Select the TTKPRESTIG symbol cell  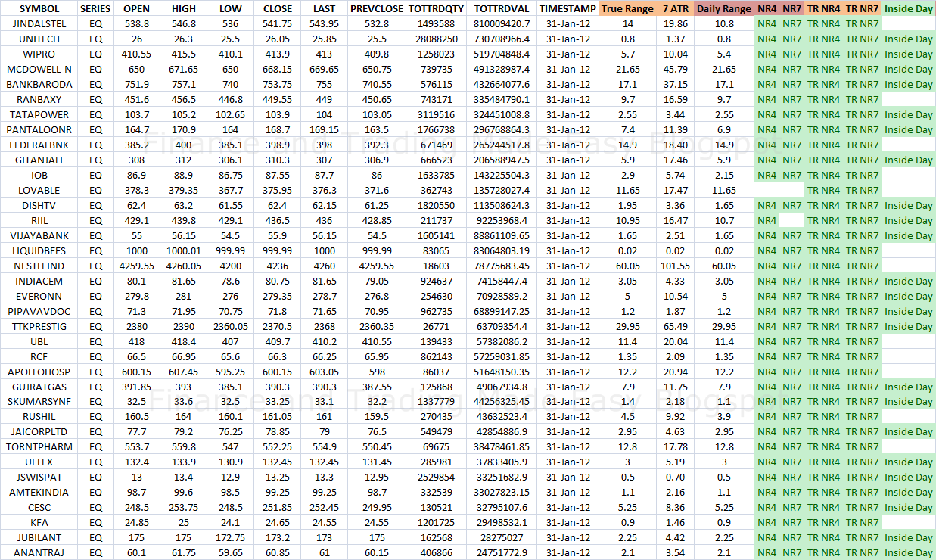click(x=39, y=327)
